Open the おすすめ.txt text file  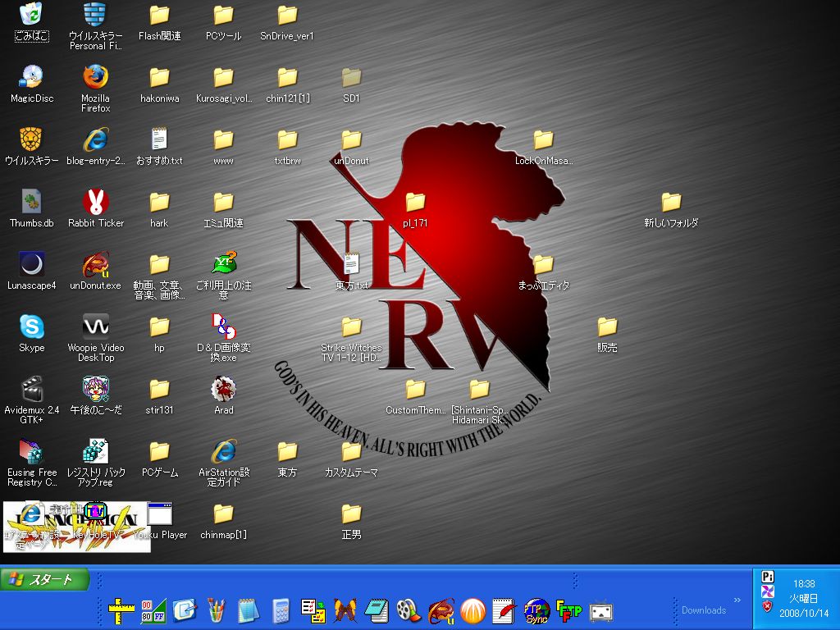(159, 140)
